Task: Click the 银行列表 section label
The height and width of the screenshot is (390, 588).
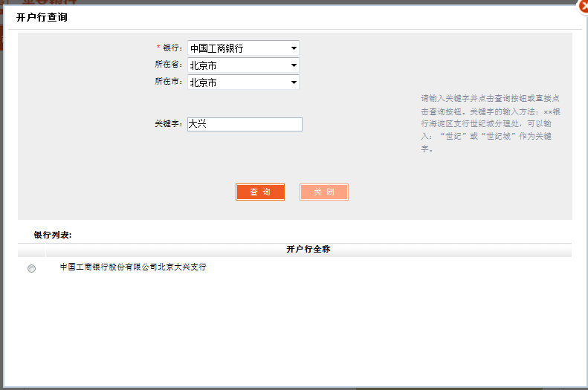Action: (x=53, y=235)
